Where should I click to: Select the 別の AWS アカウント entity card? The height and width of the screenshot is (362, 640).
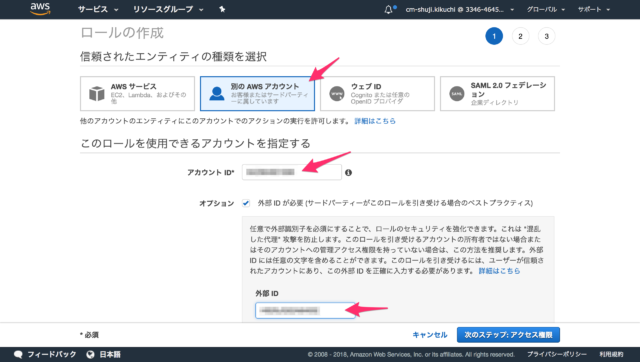pyautogui.click(x=257, y=93)
